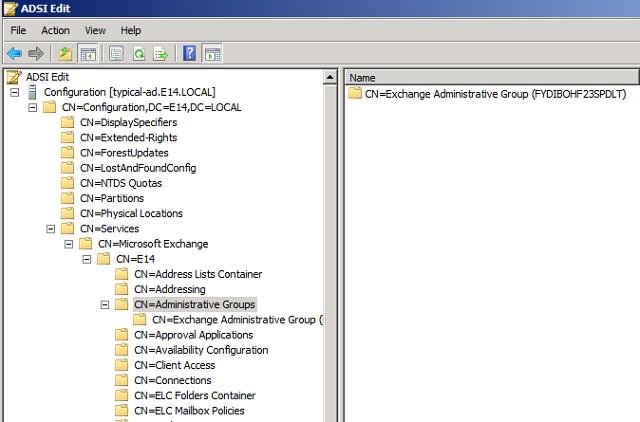Click folder icon beside CN=Extended-Rights

coord(67,137)
